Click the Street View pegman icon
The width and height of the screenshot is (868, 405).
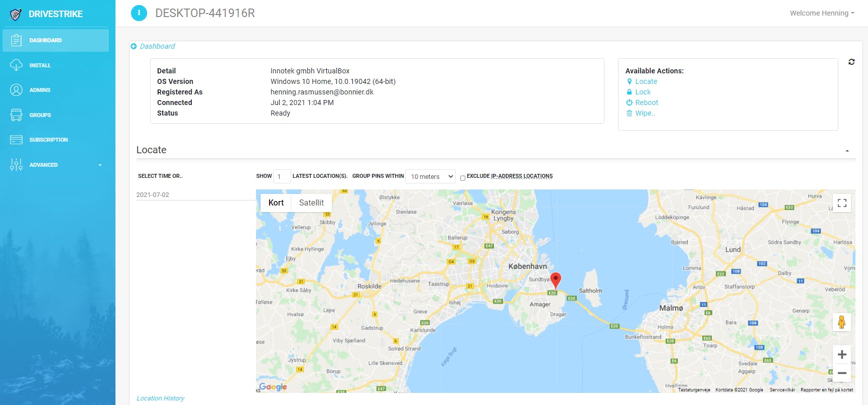pos(842,322)
